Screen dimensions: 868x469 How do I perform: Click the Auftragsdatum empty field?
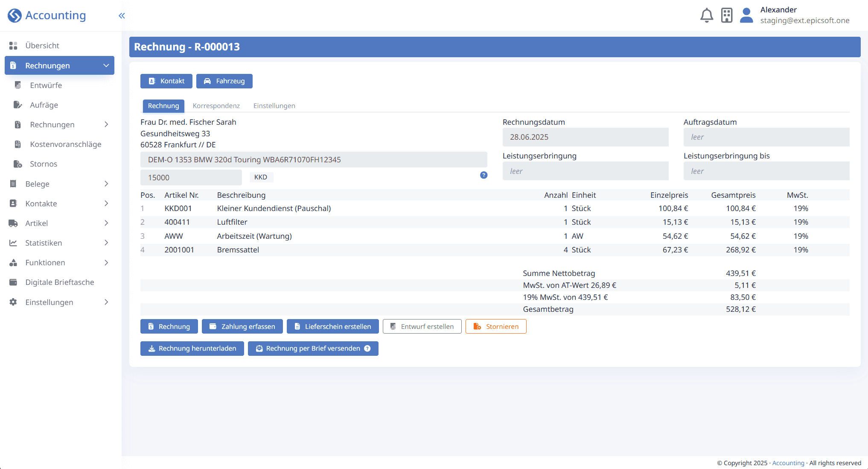[766, 137]
